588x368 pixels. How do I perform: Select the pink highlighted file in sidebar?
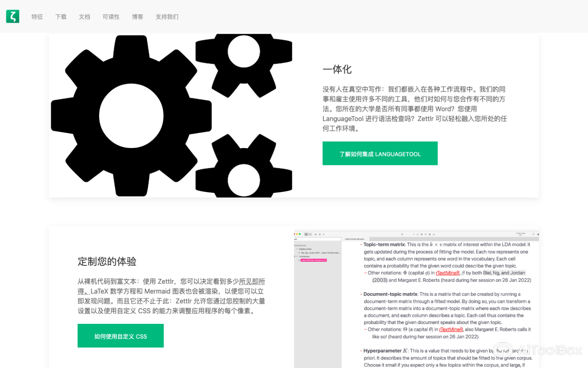click(x=313, y=260)
